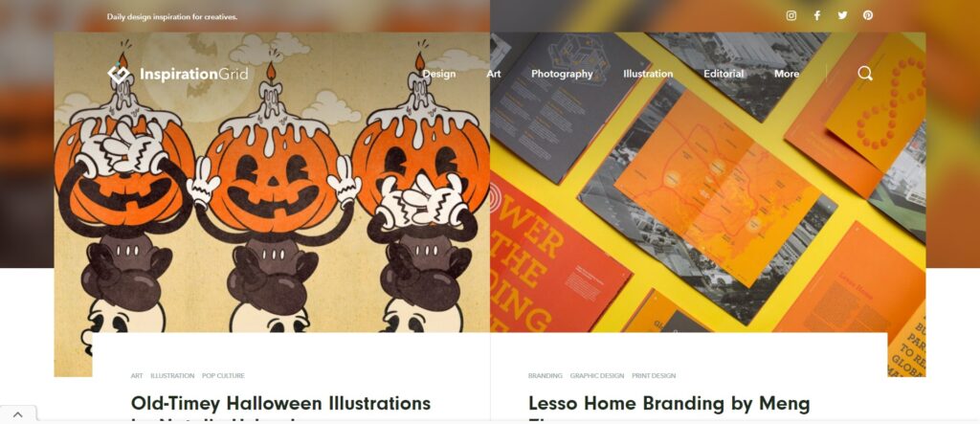Screen dimensions: 980x424
Task: Click the search magnifier icon
Action: (865, 74)
